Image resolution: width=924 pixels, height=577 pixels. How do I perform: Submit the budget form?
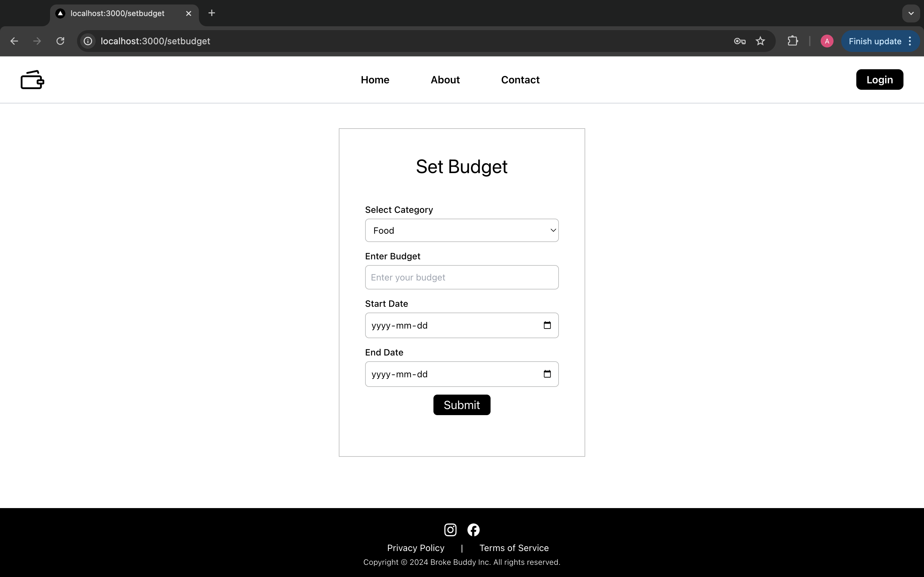tap(462, 405)
